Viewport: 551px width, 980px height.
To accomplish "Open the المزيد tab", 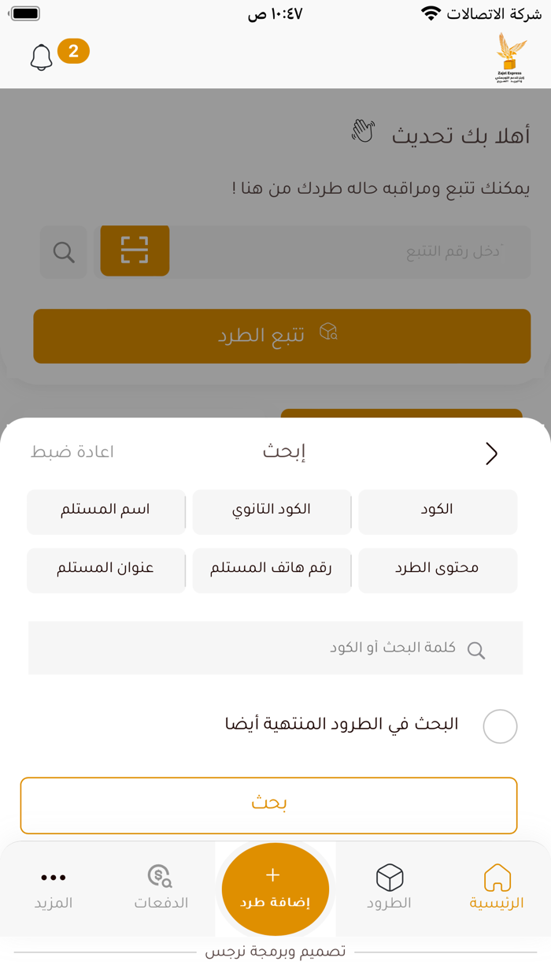I will point(55,889).
